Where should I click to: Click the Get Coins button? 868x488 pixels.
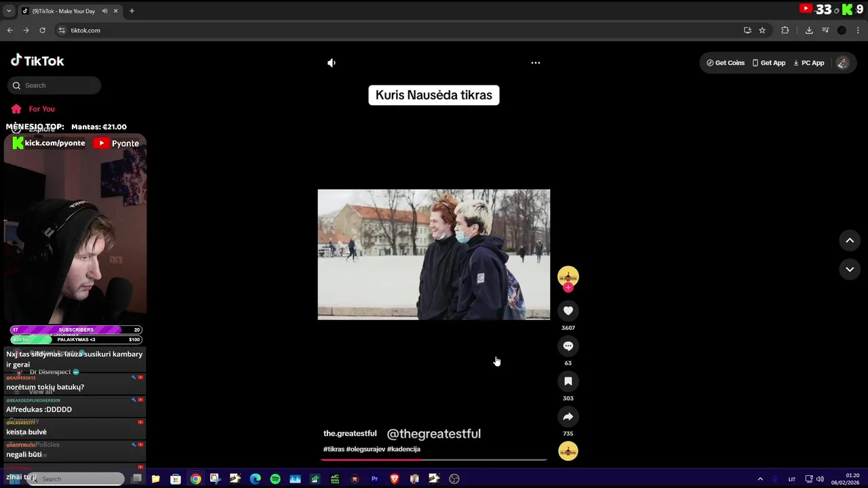[726, 62]
